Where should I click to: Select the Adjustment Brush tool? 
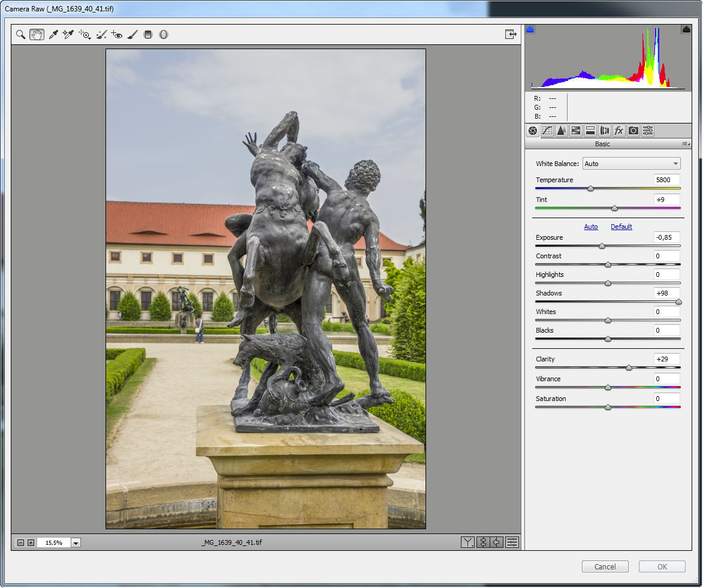[x=132, y=35]
